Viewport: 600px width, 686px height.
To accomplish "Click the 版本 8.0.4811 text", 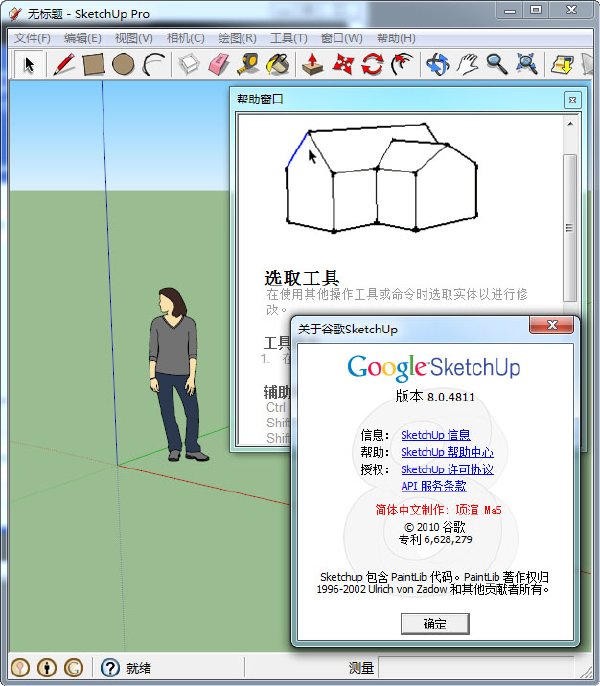I will coord(435,396).
